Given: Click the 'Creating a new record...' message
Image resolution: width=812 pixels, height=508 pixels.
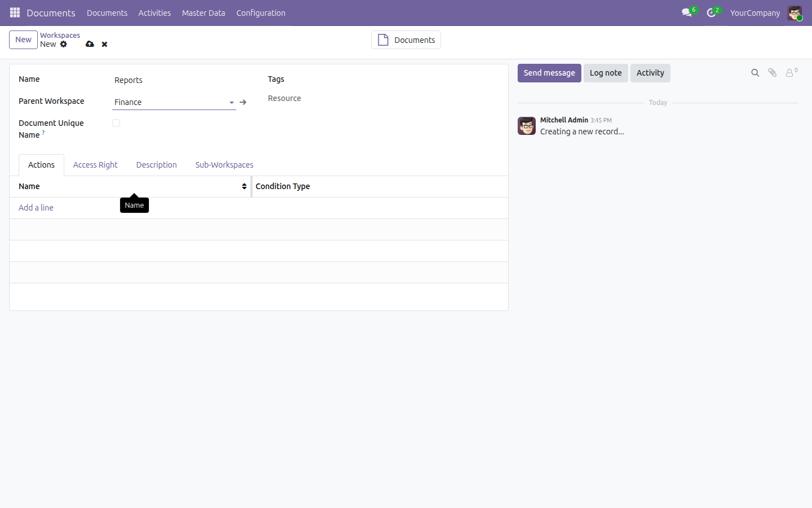Looking at the screenshot, I should click(x=582, y=132).
